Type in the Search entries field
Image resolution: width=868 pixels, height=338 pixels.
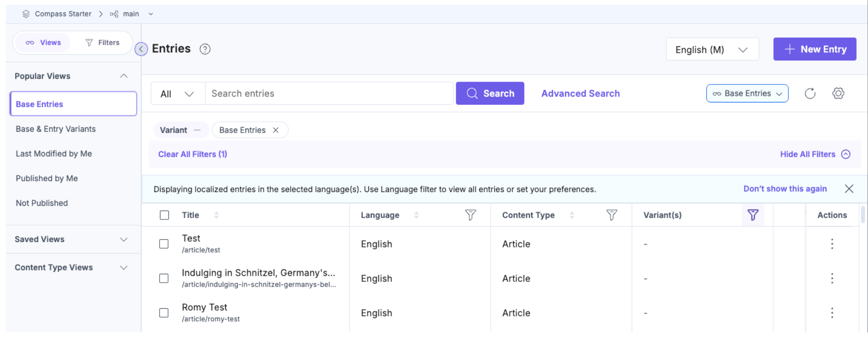pyautogui.click(x=329, y=93)
